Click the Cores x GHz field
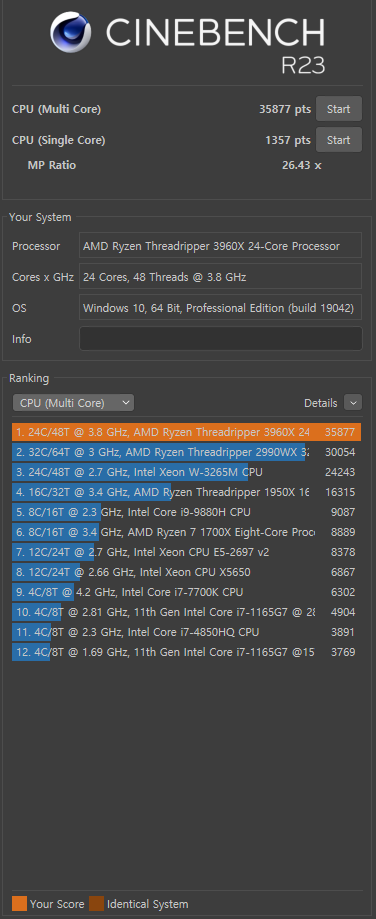 [x=221, y=277]
